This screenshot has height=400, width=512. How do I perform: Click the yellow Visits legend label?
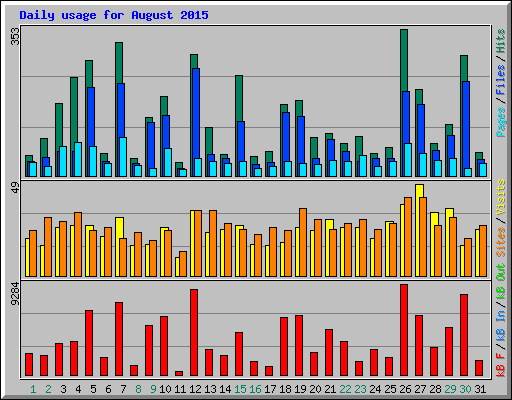pos(501,197)
